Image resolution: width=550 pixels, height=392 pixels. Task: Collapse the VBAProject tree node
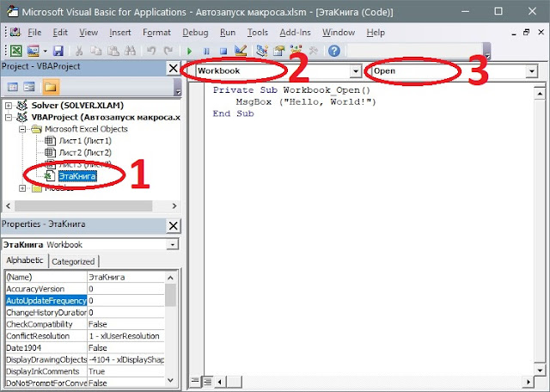[x=9, y=117]
